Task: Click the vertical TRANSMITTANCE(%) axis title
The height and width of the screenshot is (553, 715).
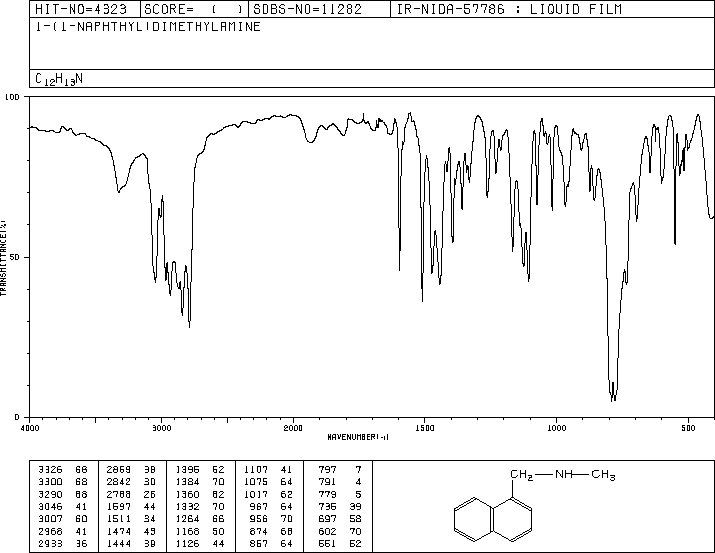Action: 3,258
